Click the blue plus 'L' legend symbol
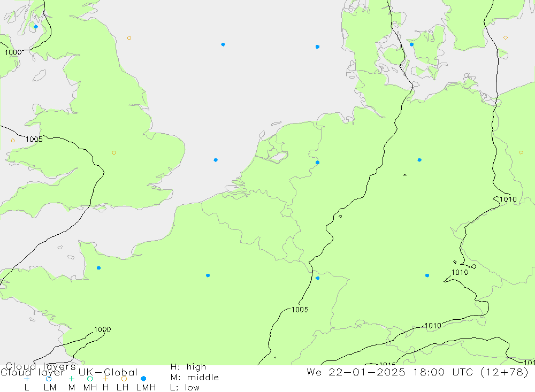535x392 pixels. tap(27, 379)
